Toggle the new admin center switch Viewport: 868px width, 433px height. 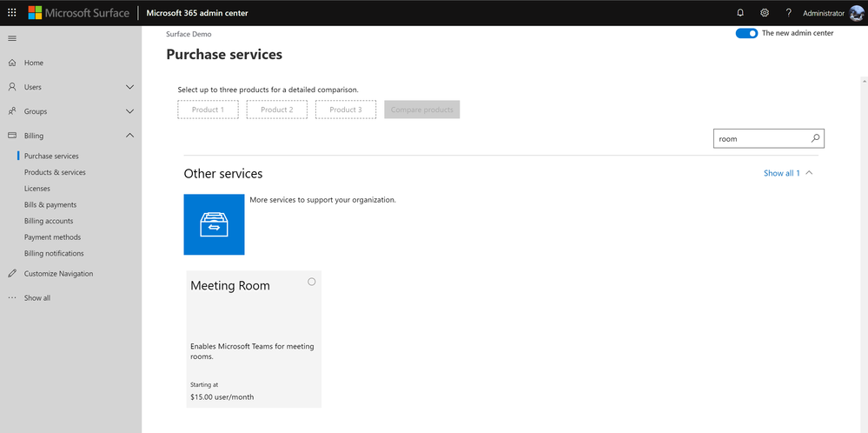pos(746,34)
